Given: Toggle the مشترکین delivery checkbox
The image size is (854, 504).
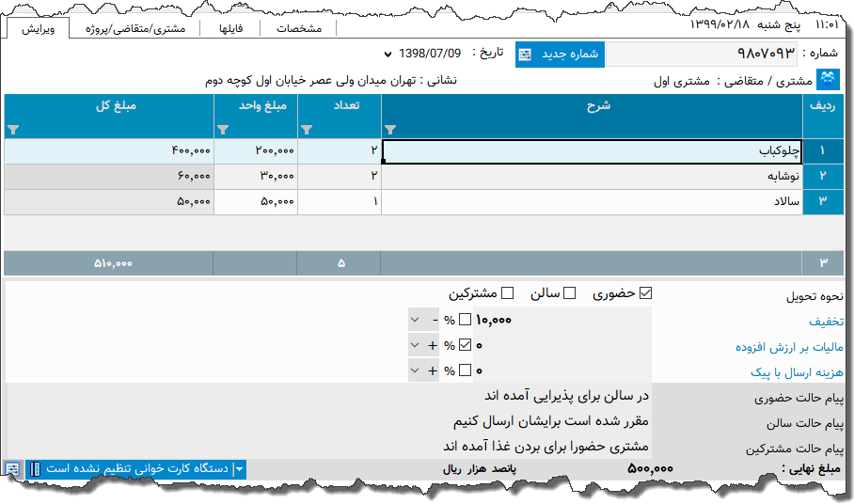Looking at the screenshot, I should [508, 292].
